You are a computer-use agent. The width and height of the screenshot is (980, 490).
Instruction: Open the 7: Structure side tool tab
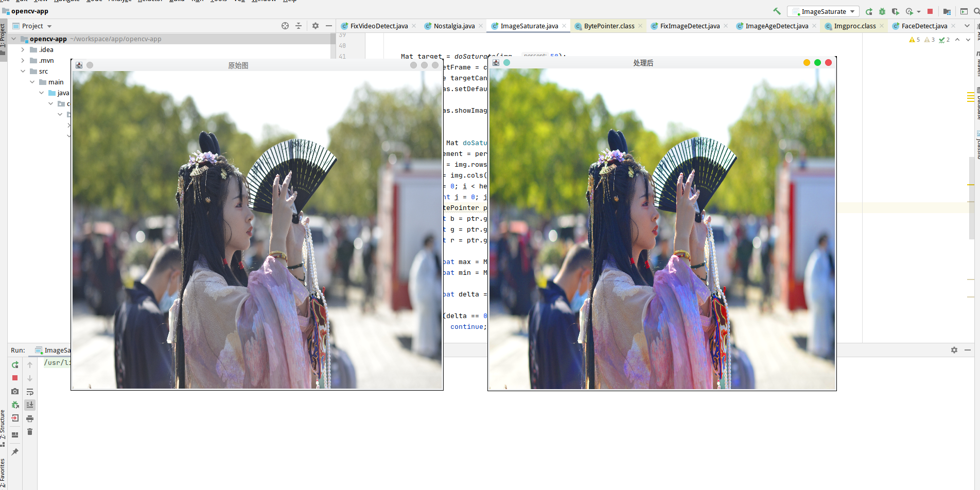3,428
